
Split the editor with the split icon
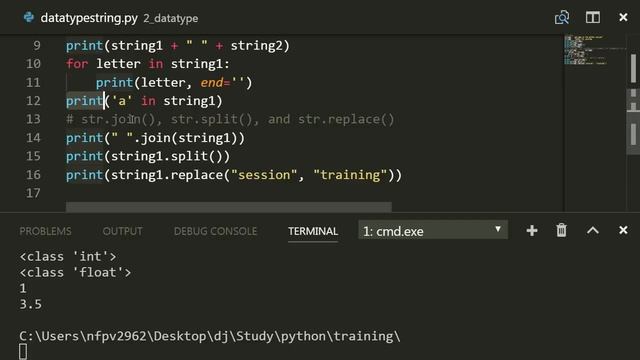593,18
